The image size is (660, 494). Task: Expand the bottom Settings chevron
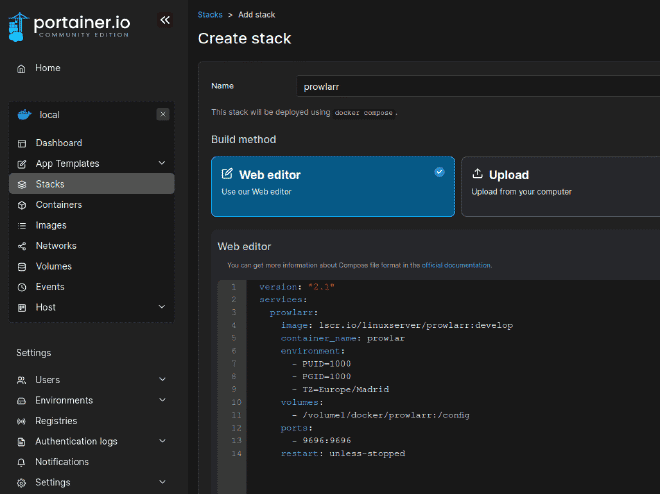(x=162, y=482)
